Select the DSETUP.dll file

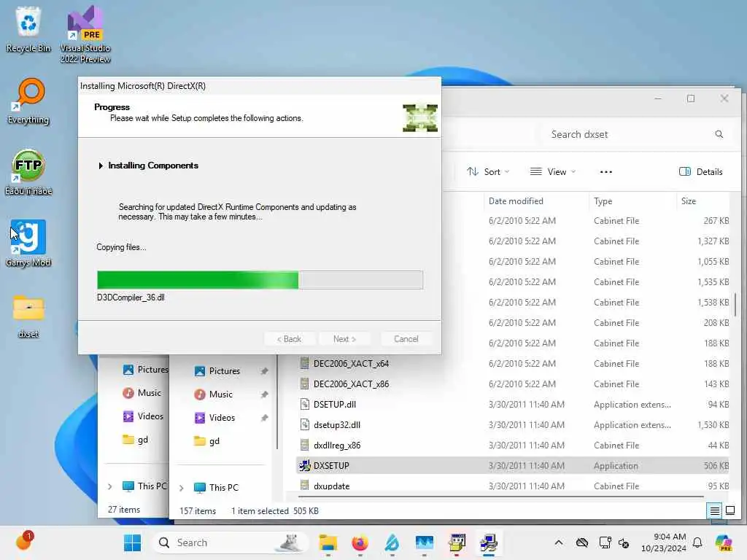pyautogui.click(x=513, y=405)
